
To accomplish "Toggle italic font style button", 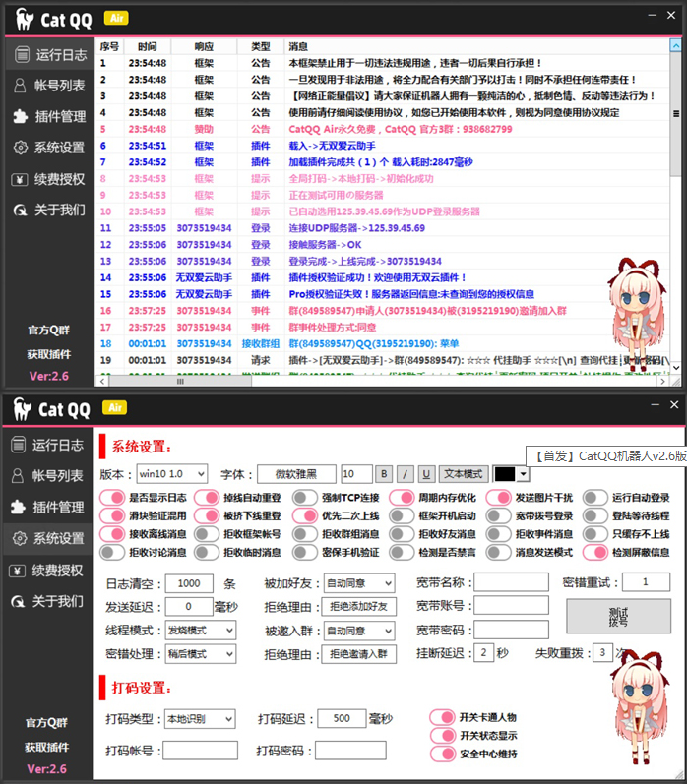I will click(406, 474).
